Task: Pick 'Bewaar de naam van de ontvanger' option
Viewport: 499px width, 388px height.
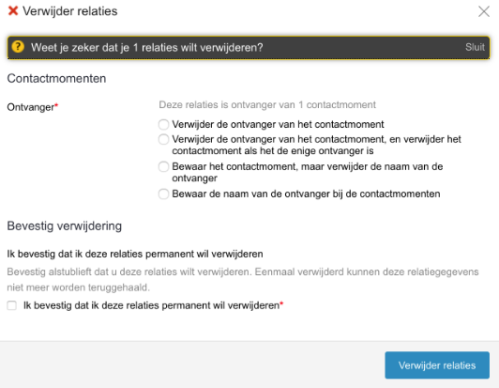Action: (x=163, y=194)
